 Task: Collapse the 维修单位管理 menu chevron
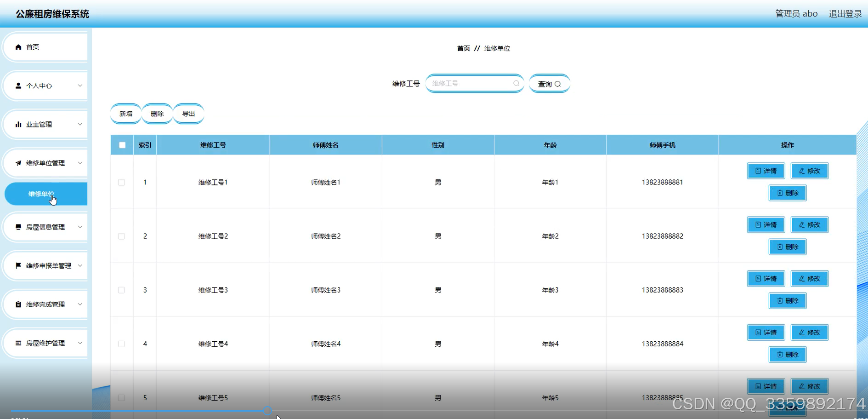tap(80, 163)
